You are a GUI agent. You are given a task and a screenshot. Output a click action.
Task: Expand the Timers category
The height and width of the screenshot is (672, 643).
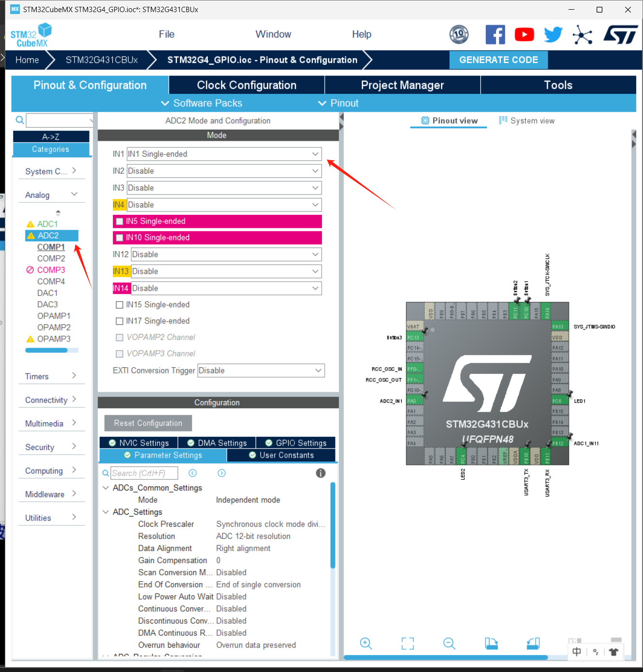pos(51,376)
